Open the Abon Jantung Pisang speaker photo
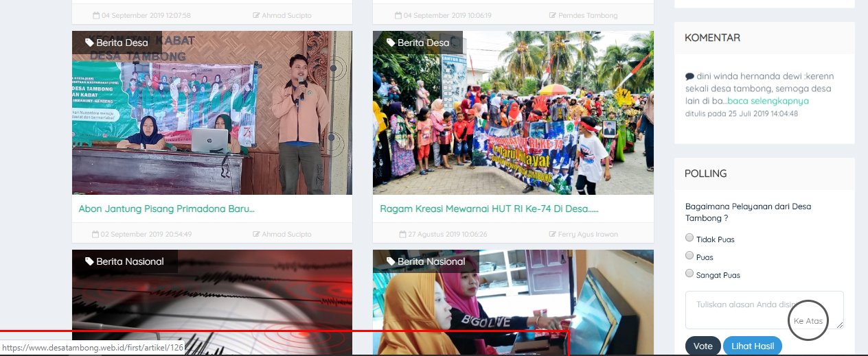868x356 pixels. tap(212, 112)
